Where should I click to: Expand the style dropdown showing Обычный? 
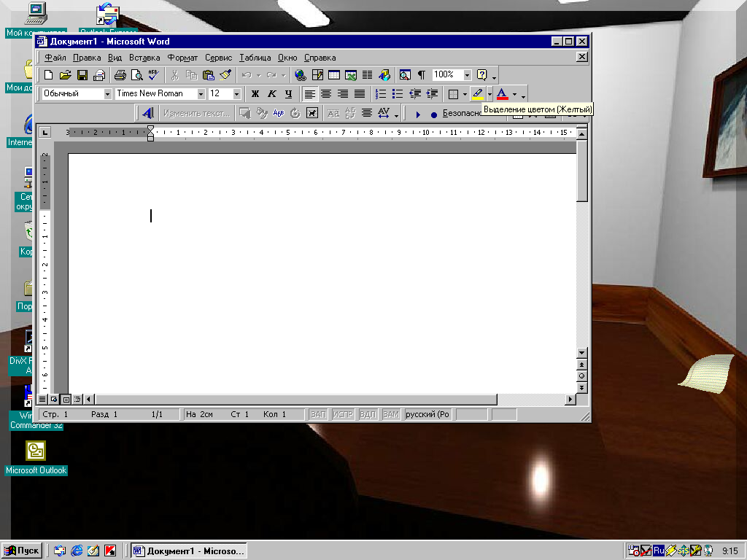click(108, 94)
